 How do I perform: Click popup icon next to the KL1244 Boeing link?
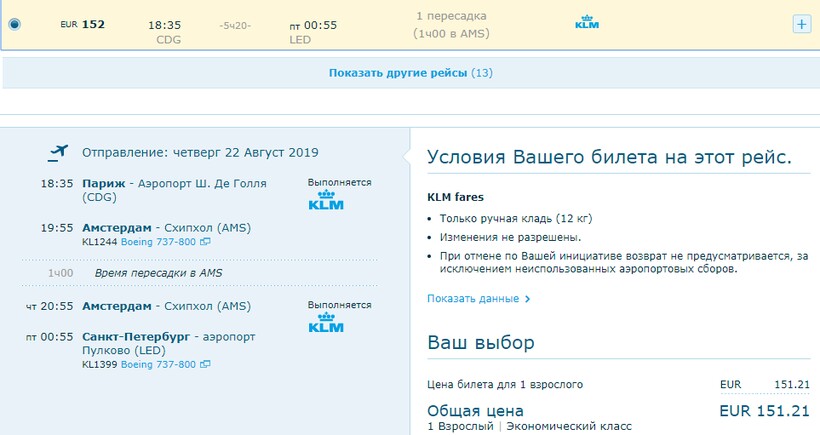coord(205,242)
